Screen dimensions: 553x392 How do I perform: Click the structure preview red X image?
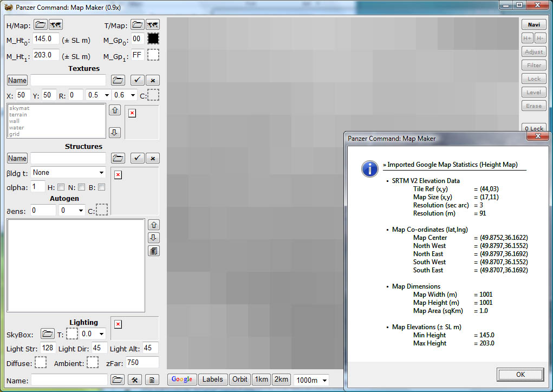click(118, 175)
